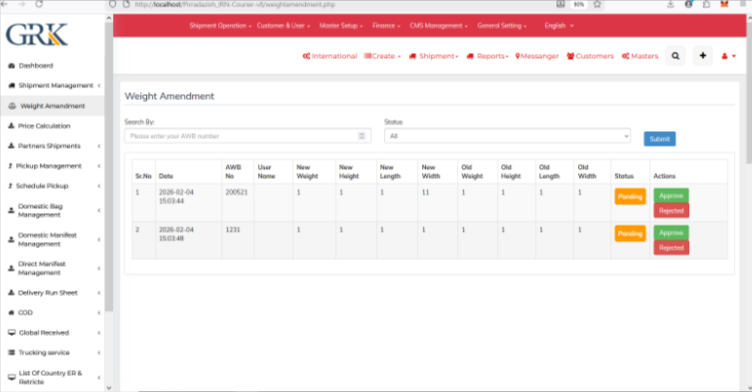The image size is (752, 392).
Task: Open Customer & User menu
Action: coord(283,26)
